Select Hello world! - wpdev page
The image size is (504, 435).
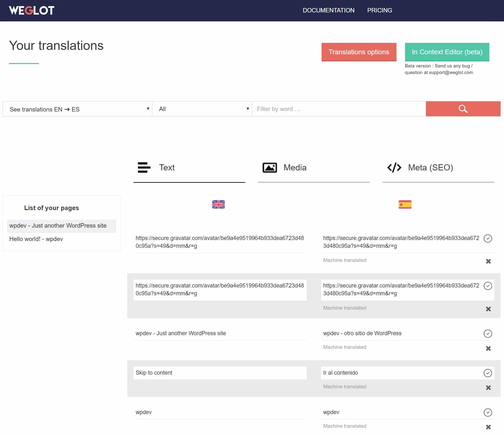point(36,239)
